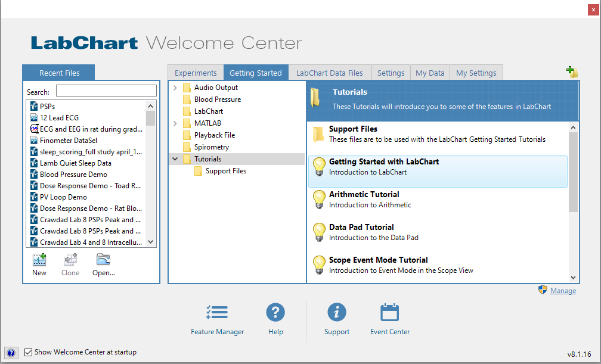Create a New file in Recent Files
Screen dimensions: 601x364
click(39, 260)
